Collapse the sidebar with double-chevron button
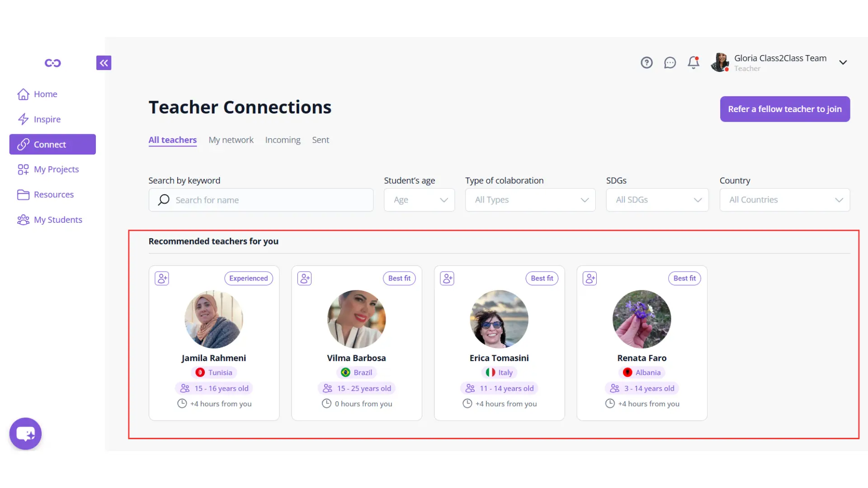Screen dimensions: 868x488 click(104, 63)
